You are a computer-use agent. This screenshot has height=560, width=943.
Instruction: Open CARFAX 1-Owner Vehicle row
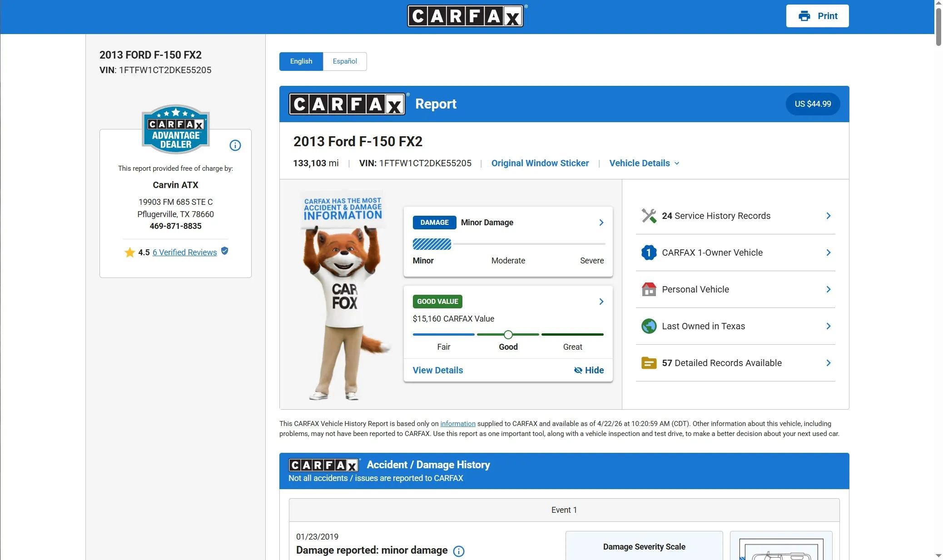pos(735,253)
